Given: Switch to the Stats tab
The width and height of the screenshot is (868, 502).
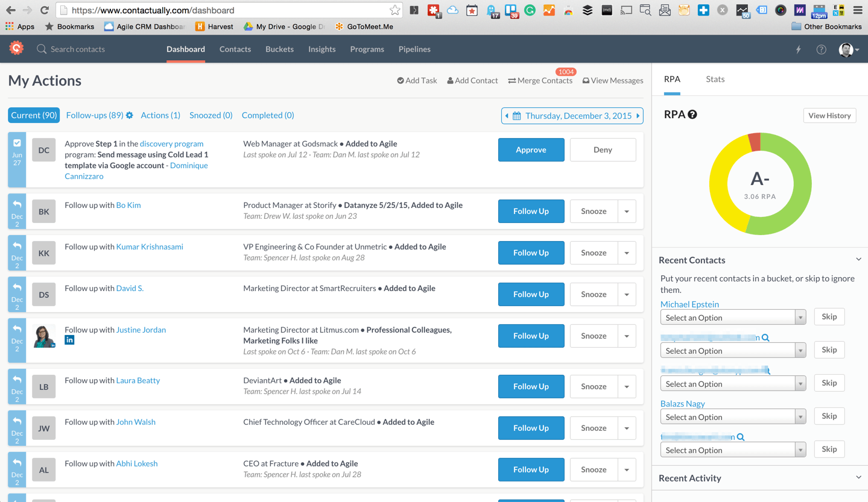Looking at the screenshot, I should tap(715, 79).
